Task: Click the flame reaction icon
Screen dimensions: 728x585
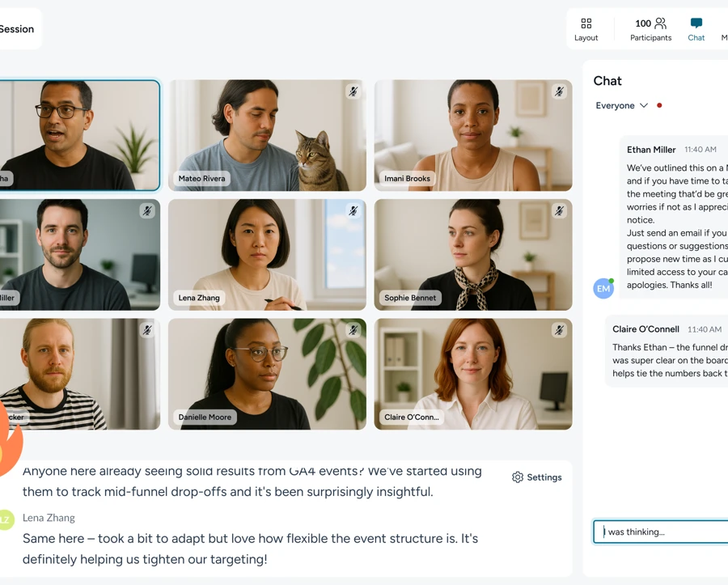Action: (8, 441)
